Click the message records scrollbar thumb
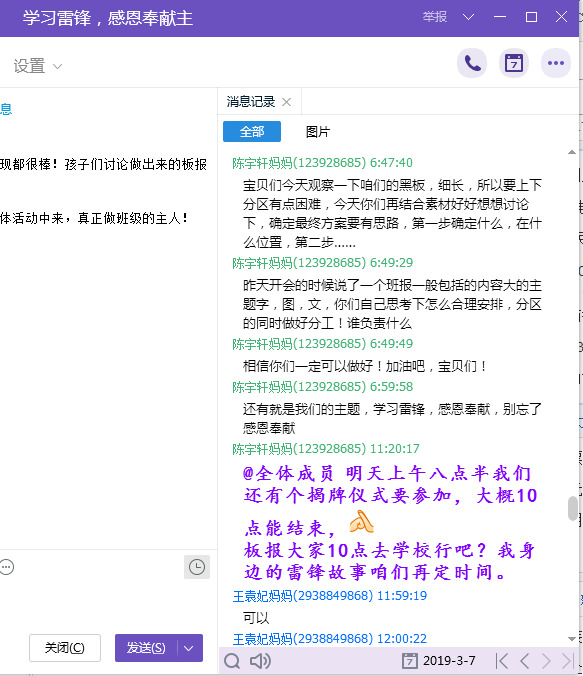583x676 pixels. tap(572, 509)
